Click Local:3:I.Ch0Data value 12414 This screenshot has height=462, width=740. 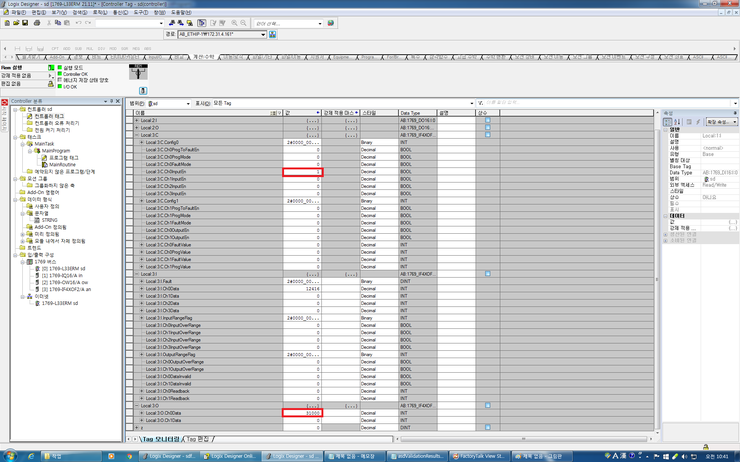tap(303, 288)
